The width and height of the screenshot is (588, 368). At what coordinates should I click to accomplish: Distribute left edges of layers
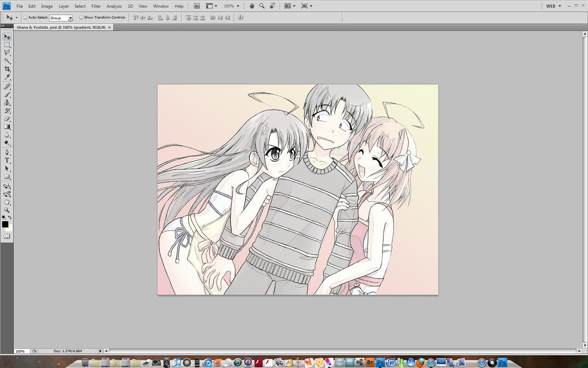(x=213, y=17)
